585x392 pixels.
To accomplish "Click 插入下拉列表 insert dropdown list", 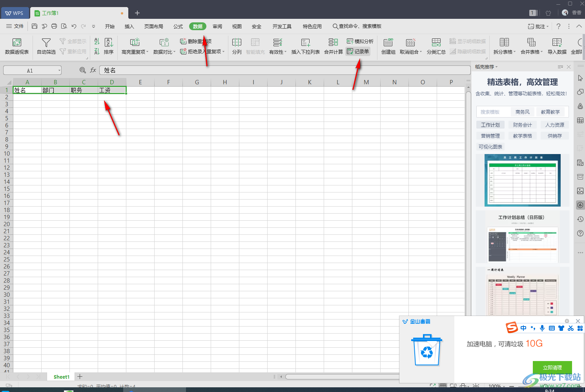I will [x=305, y=46].
